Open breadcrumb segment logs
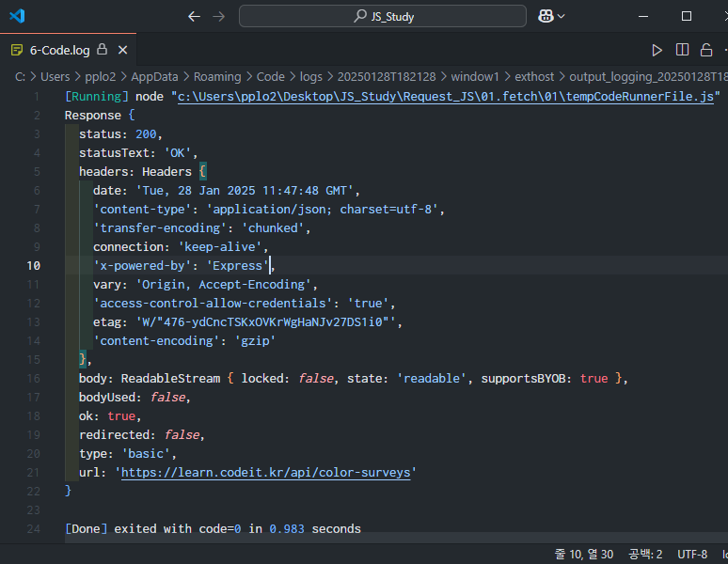Screen dimensions: 728x564 [x=310, y=76]
